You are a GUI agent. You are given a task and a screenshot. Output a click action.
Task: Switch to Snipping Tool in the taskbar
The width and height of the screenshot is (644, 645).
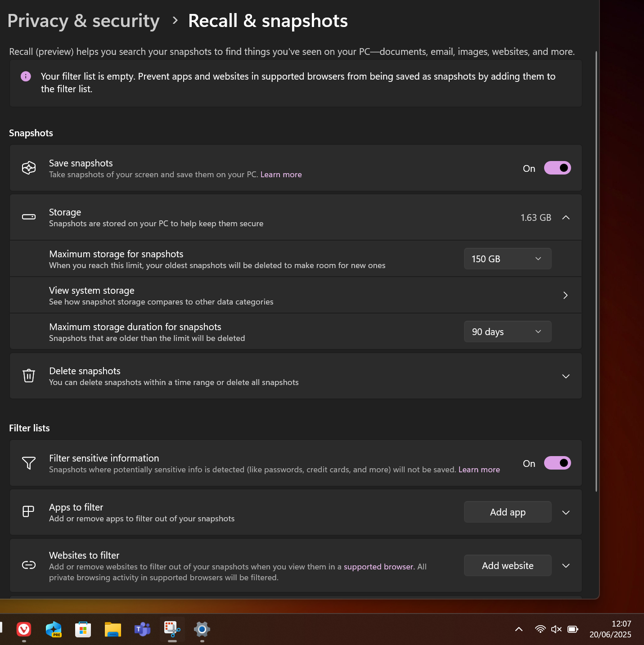pos(172,629)
